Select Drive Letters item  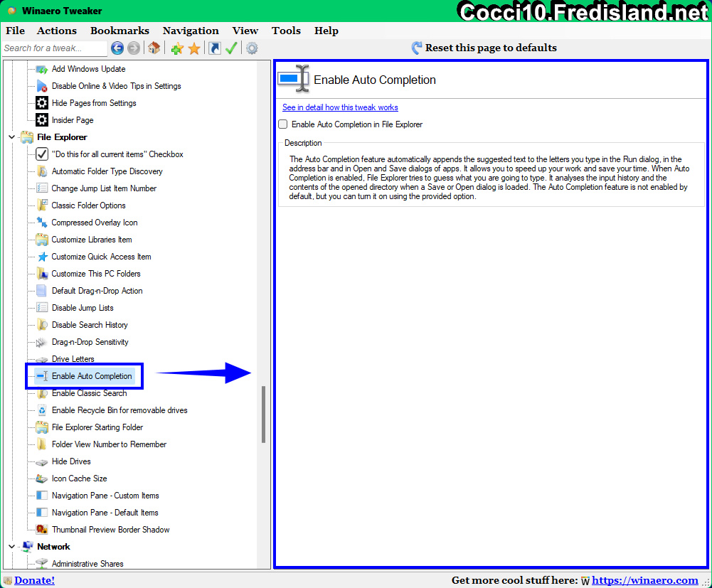point(73,359)
